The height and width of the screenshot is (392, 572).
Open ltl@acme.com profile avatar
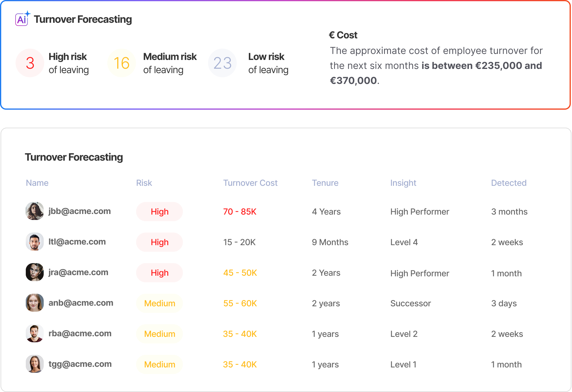tap(35, 242)
